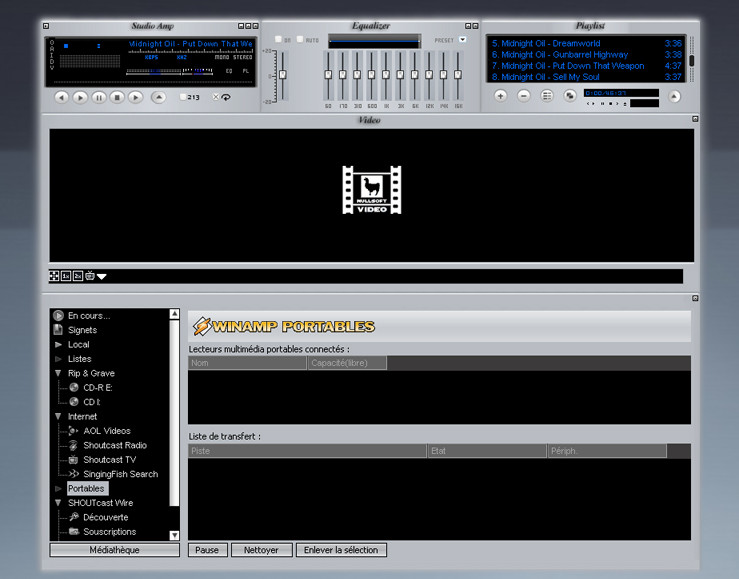This screenshot has width=739, height=579.
Task: Click the Nettoyer button
Action: coord(262,550)
